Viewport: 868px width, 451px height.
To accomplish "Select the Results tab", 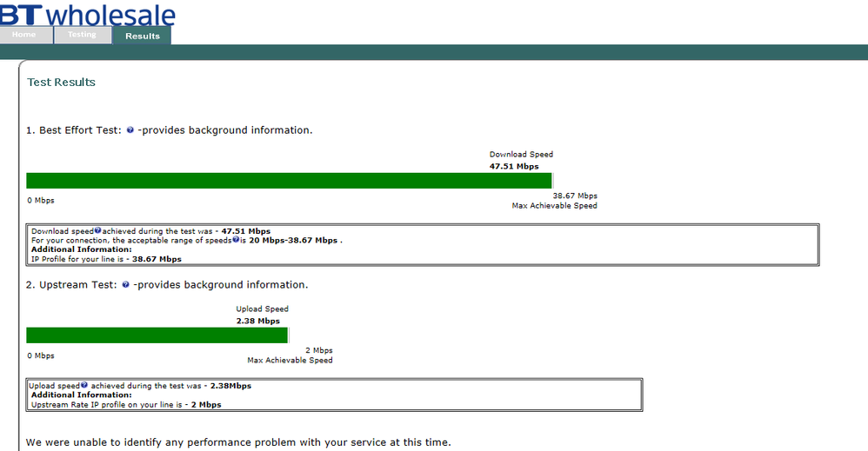I will tap(143, 36).
